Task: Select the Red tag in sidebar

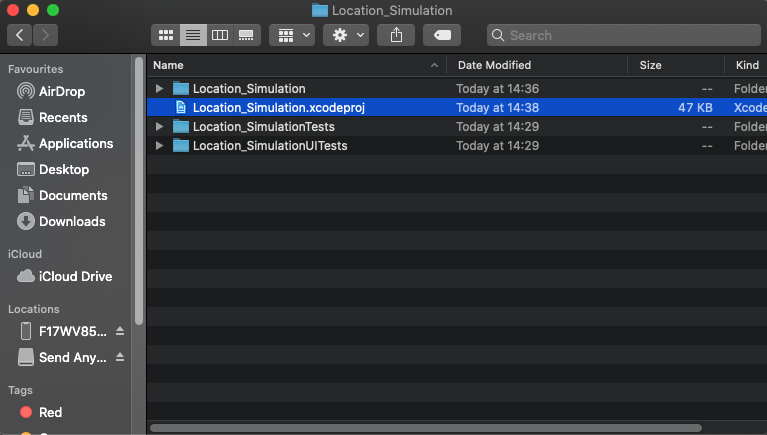Action: click(x=50, y=412)
